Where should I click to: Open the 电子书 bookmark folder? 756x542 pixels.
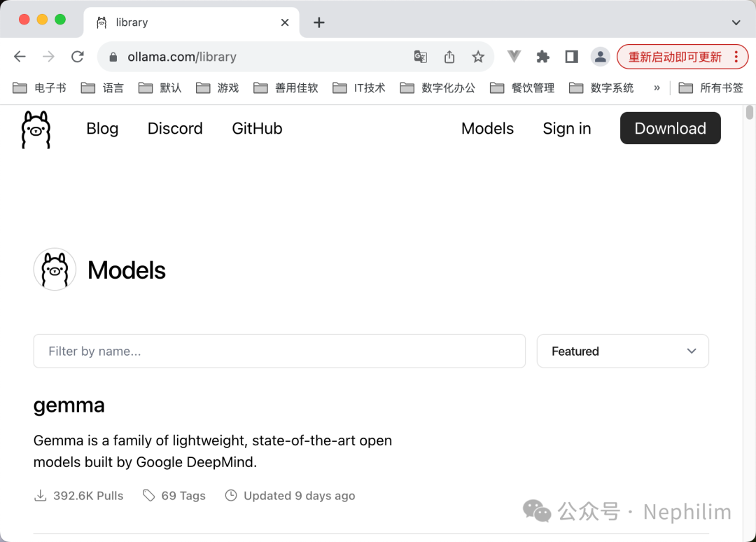point(39,88)
